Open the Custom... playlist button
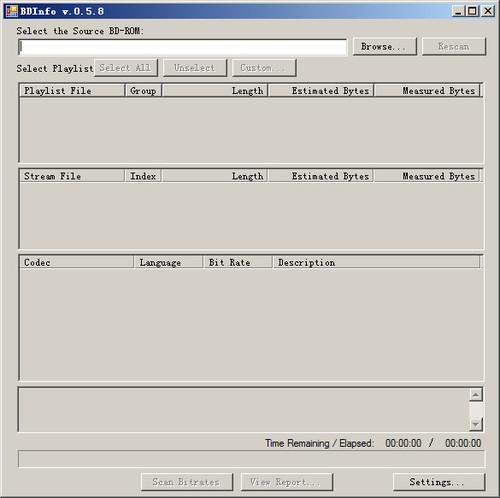500x498 pixels. click(x=264, y=68)
